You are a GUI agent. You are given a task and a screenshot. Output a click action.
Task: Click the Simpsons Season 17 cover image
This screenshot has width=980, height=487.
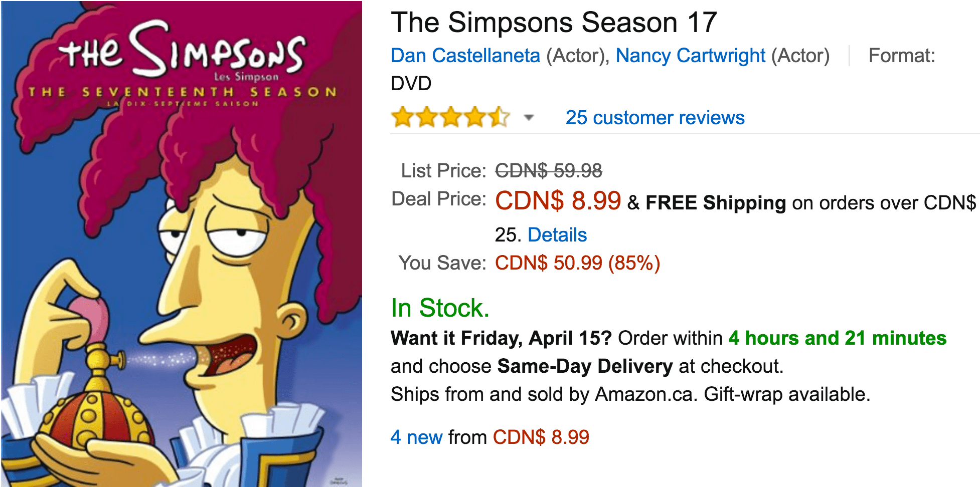point(182,243)
